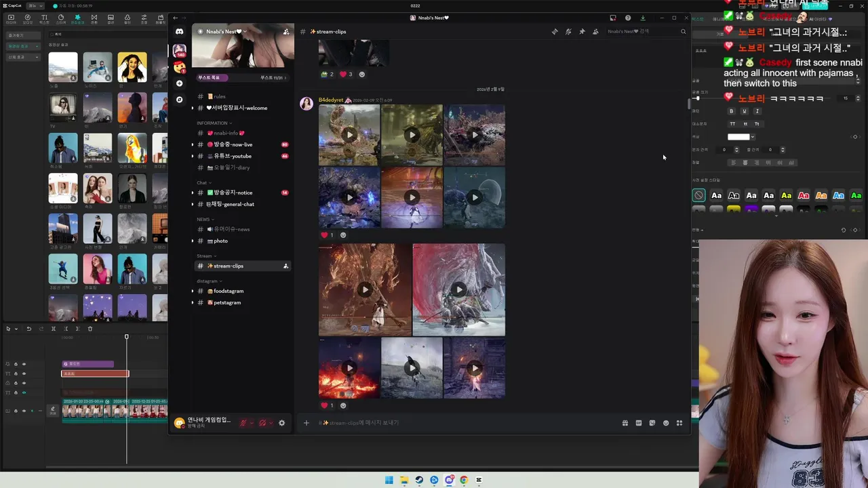Open the foodstagram channel

(243, 291)
